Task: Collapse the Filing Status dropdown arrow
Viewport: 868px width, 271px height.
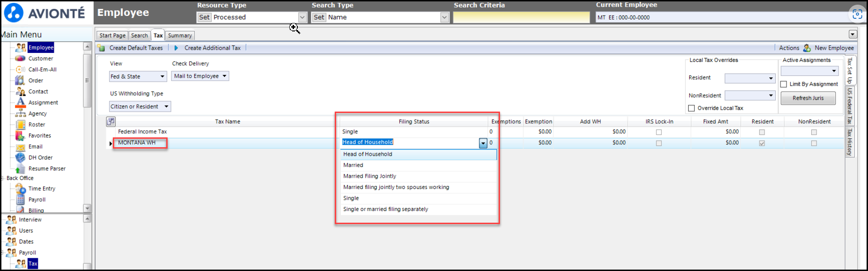Action: pos(483,143)
